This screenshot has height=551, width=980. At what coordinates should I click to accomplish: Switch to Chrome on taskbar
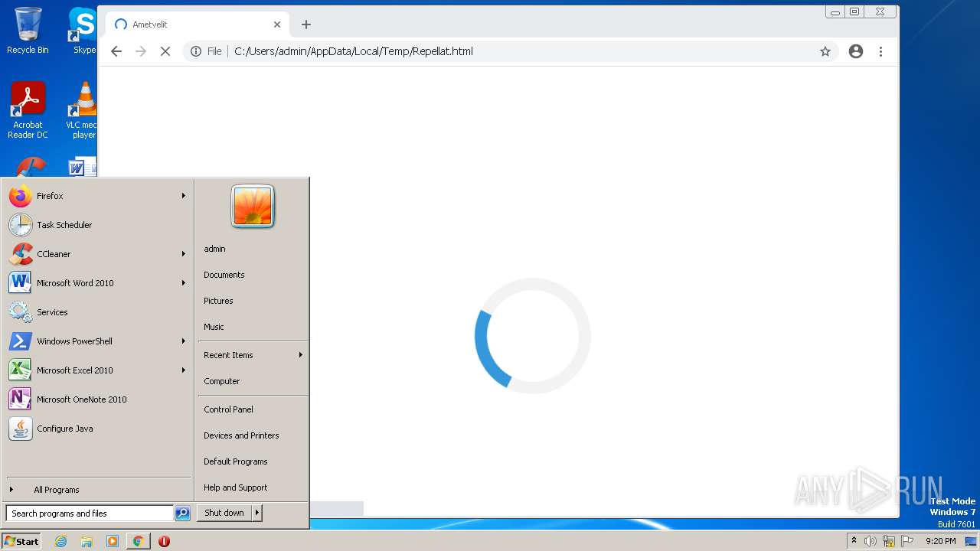click(138, 541)
